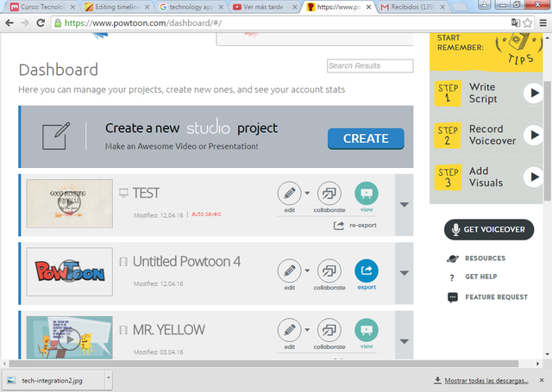Screen dimensions: 552x392
Task: Click the CREATE button
Action: 366,139
